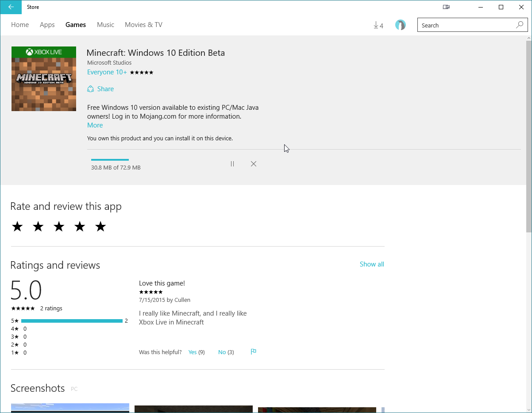Screen dimensions: 532x413
Task: Click the Share icon
Action: pos(91,89)
